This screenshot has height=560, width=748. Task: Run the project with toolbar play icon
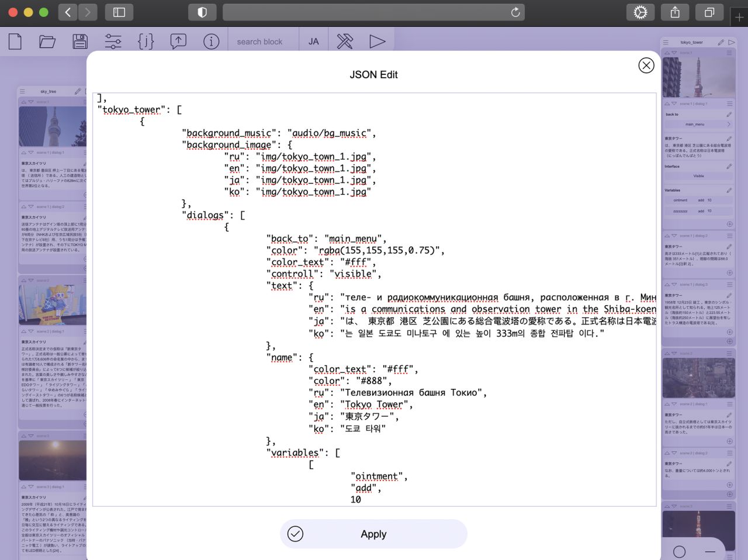tap(378, 42)
